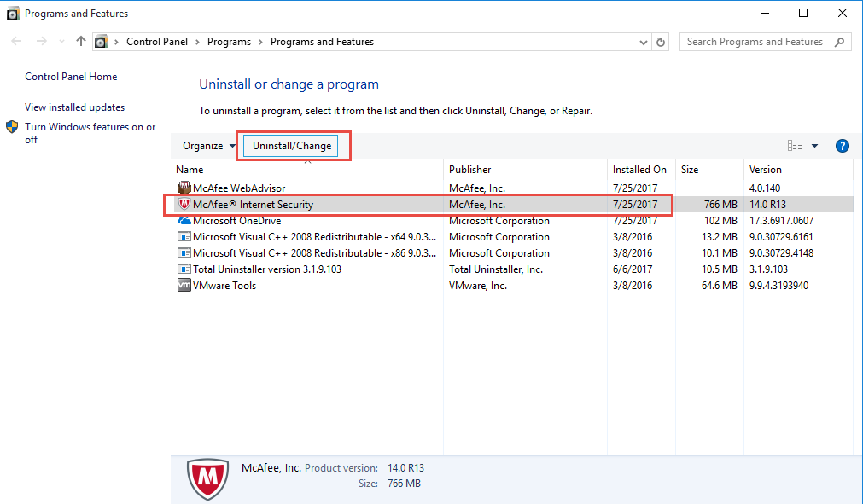
Task: Click the Control Panel breadcrumb
Action: click(157, 42)
